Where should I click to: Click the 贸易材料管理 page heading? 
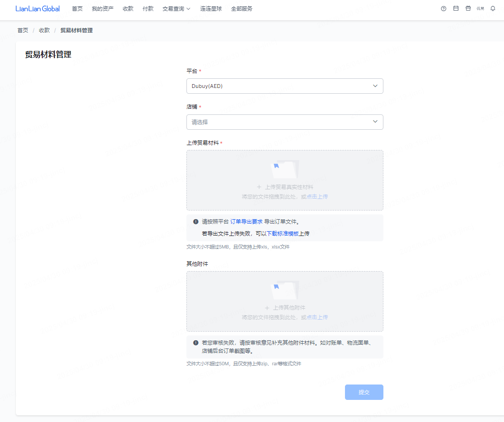[x=48, y=54]
